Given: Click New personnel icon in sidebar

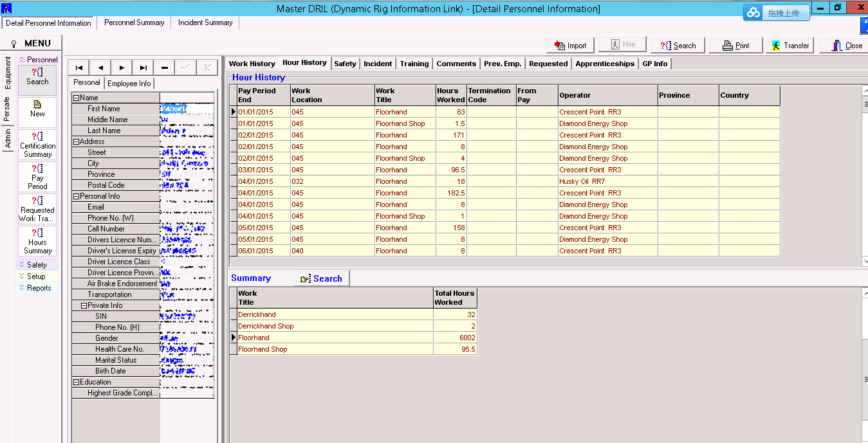Looking at the screenshot, I should point(37,112).
